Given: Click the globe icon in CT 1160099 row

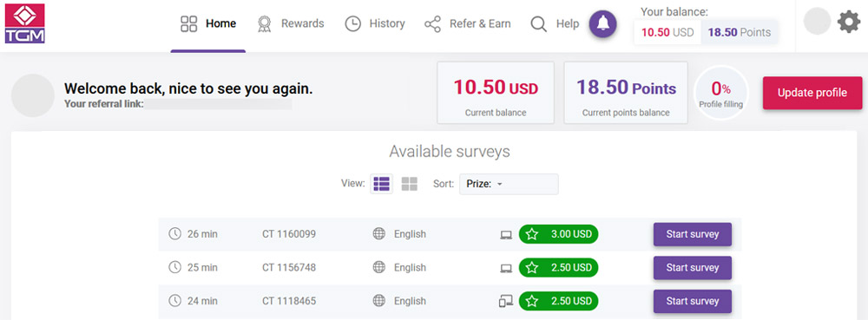Looking at the screenshot, I should coord(379,234).
